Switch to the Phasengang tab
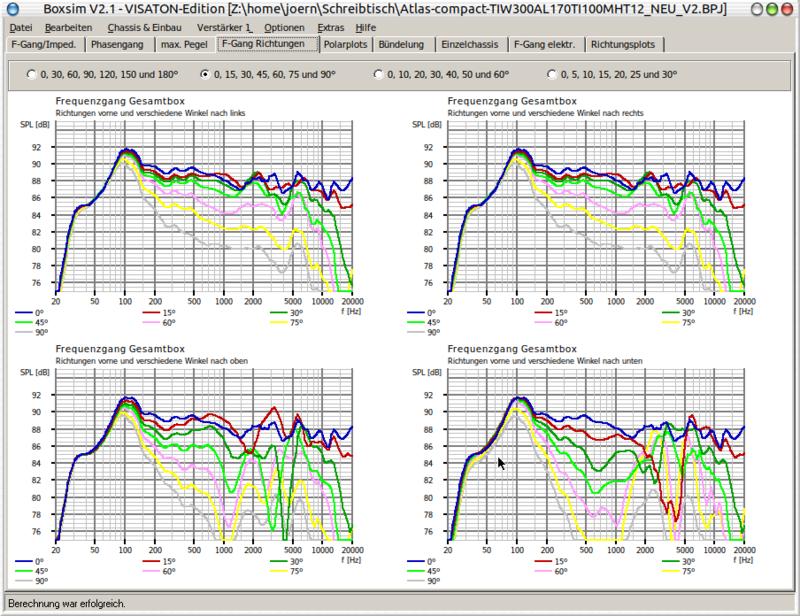The height and width of the screenshot is (616, 800). [x=117, y=44]
